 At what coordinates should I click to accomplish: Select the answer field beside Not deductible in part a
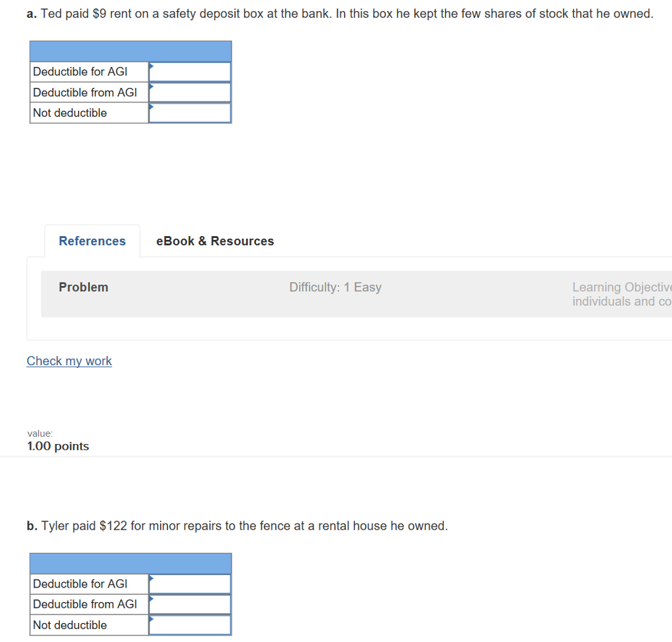point(189,112)
